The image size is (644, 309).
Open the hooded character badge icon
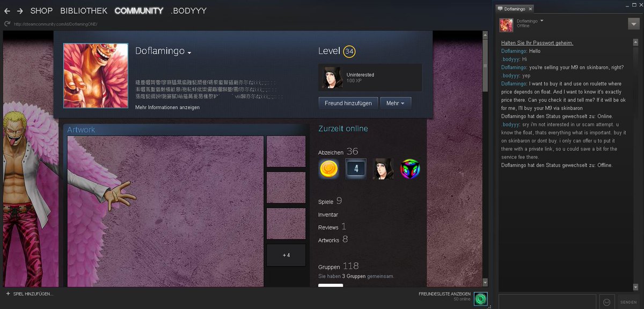click(x=383, y=169)
